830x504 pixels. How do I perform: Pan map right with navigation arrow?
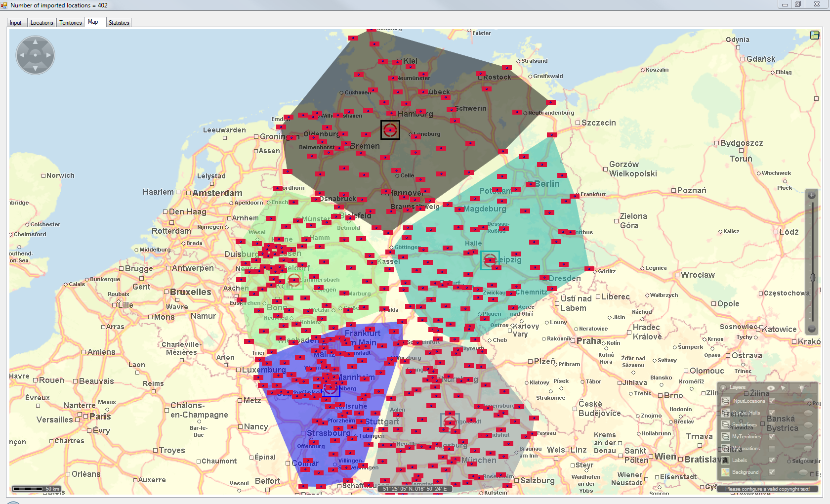tap(48, 55)
